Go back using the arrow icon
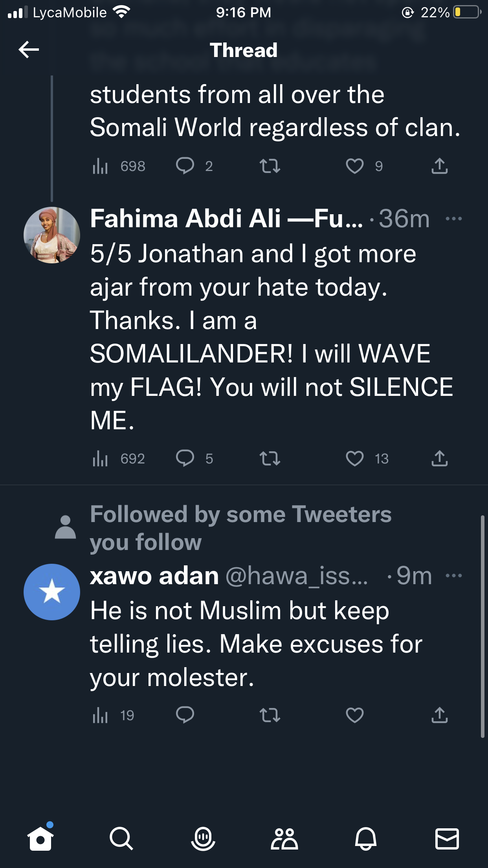 point(29,50)
